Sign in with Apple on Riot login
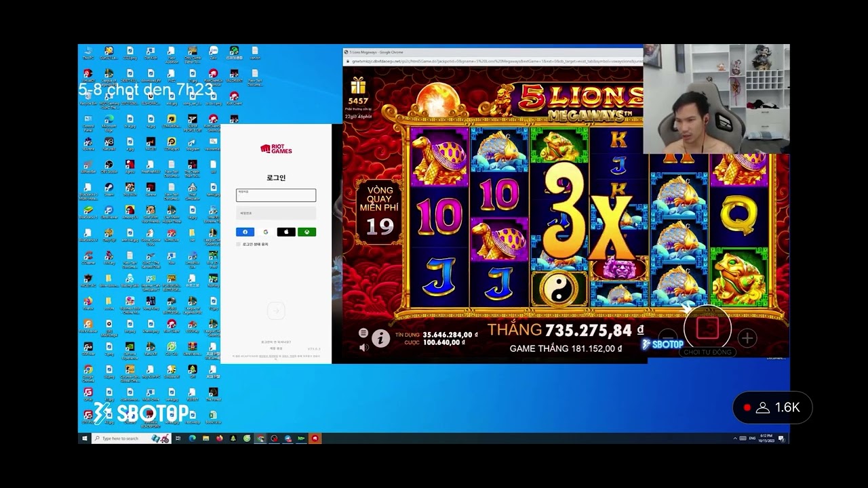868x488 pixels. coord(286,232)
